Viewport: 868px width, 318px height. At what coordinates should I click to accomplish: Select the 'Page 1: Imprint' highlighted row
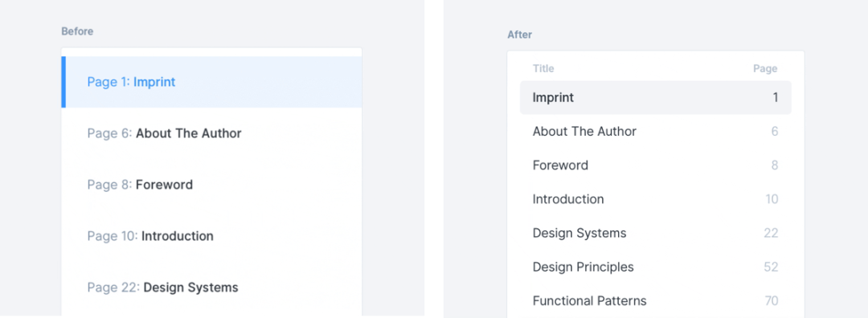click(x=211, y=82)
